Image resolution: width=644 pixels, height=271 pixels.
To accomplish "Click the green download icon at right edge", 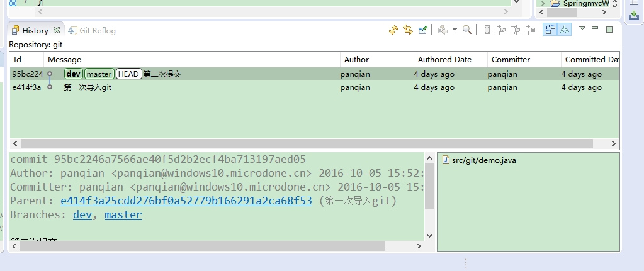I will [x=634, y=16].
